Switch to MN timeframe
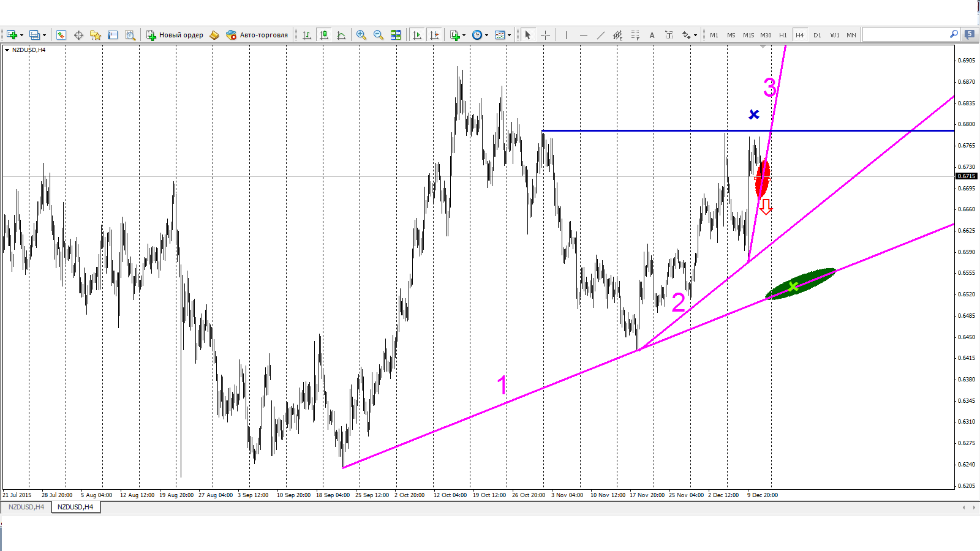Viewport: 980px width, 551px height. click(851, 35)
